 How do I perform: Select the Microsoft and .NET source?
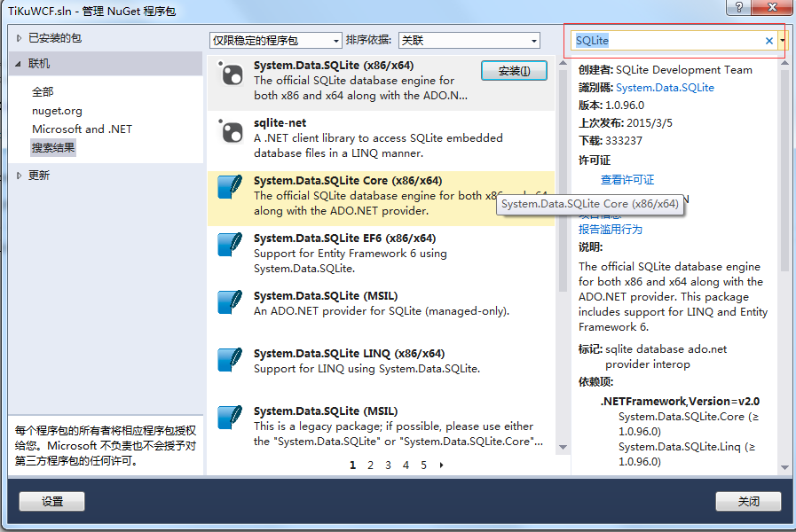[x=82, y=129]
